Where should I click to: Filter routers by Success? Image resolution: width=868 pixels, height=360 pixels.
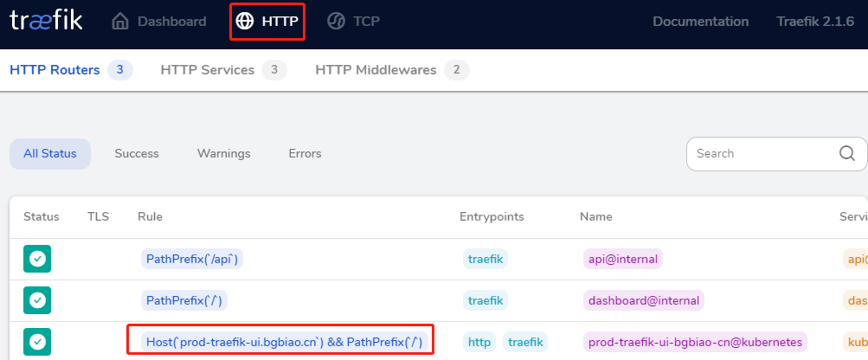tap(137, 153)
